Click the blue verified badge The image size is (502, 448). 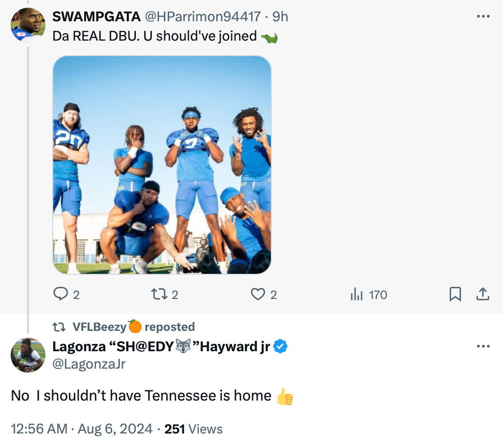coord(281,346)
